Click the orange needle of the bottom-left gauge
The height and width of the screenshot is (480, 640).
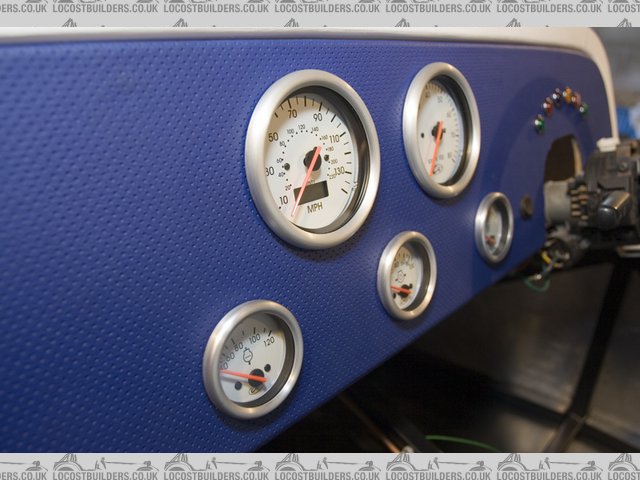click(240, 376)
